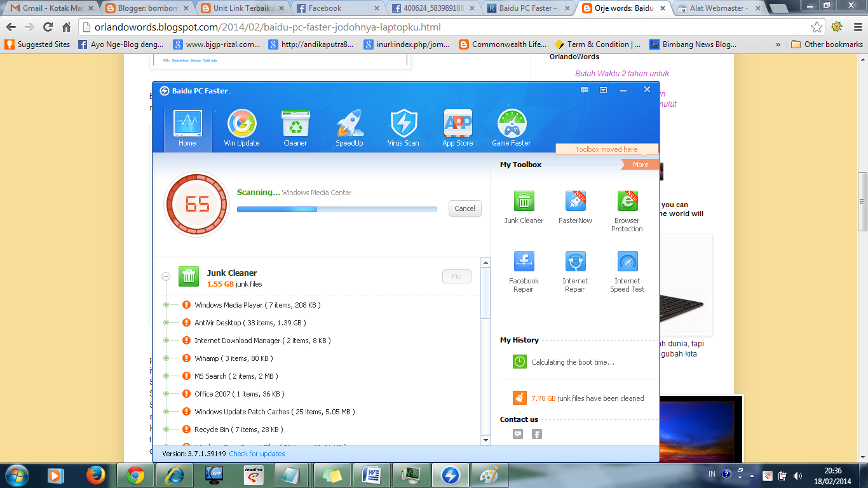This screenshot has width=868, height=488.
Task: Click the results list scroll up arrow
Action: [x=486, y=262]
